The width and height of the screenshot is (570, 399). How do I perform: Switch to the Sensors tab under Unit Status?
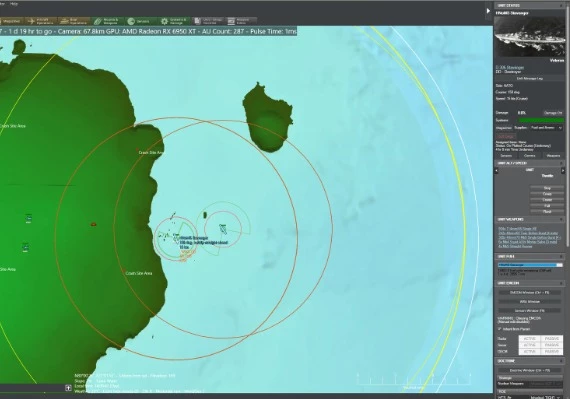pos(506,156)
